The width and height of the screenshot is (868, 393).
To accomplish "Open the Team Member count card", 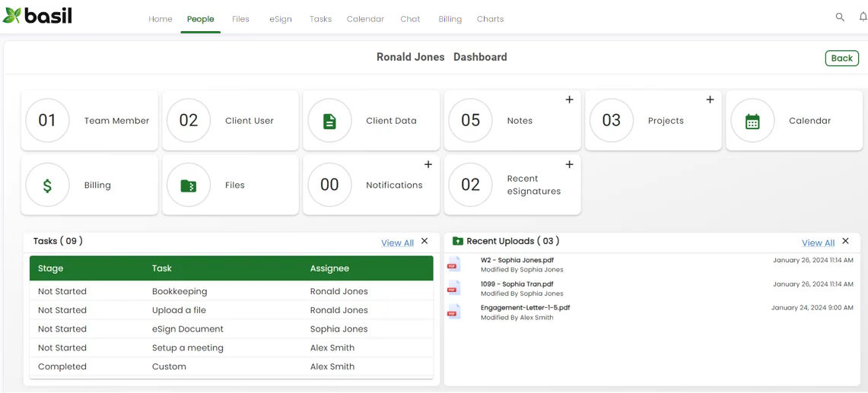I will [90, 121].
